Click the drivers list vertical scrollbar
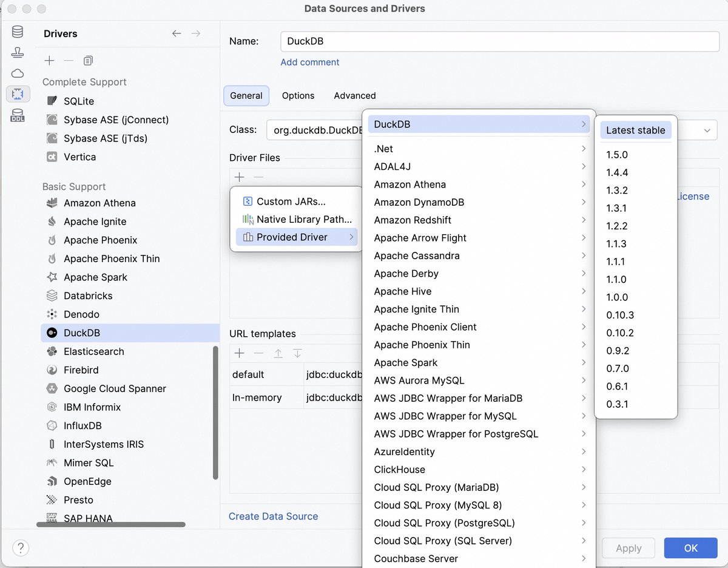This screenshot has width=728, height=568. click(215, 413)
